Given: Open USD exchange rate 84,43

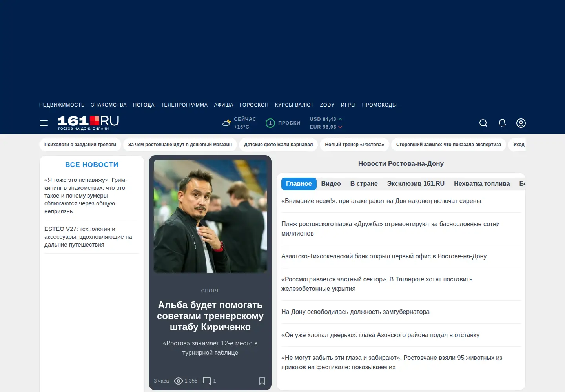Looking at the screenshot, I should pyautogui.click(x=326, y=119).
